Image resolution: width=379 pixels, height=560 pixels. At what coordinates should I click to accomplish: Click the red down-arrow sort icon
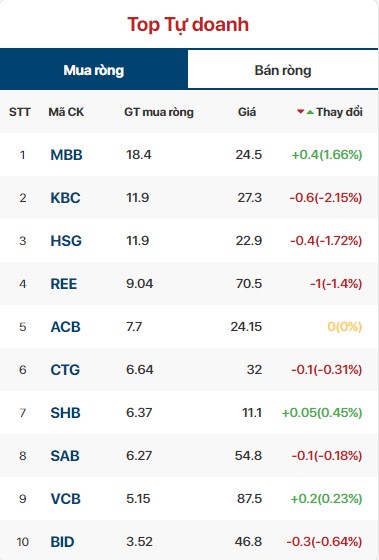300,112
